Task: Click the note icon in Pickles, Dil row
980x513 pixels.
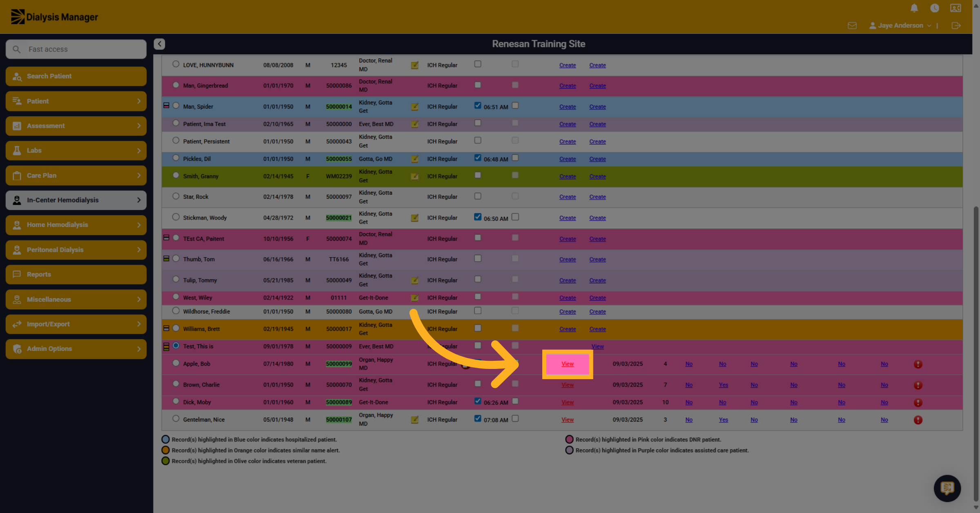Action: 414,159
